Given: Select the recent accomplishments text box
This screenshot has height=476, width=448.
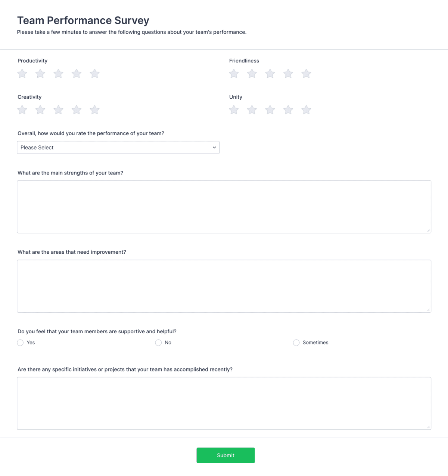Looking at the screenshot, I should [224, 403].
